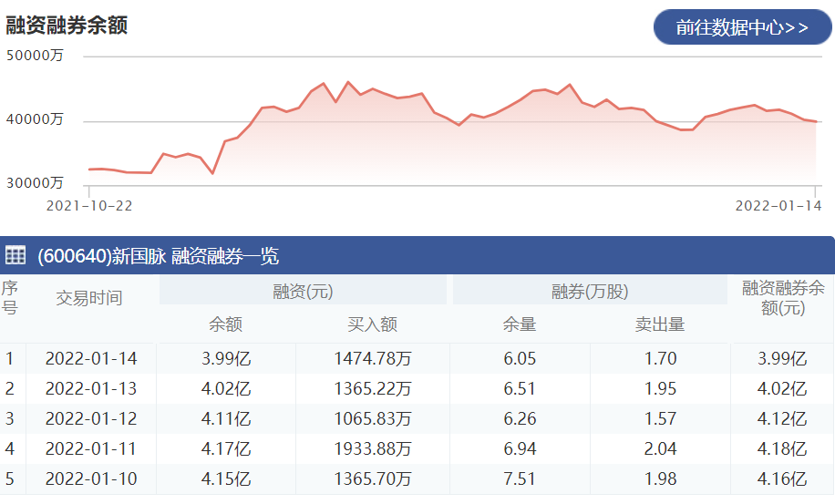Click the table grid icon beside (600640)新国脉
This screenshot has height=504, width=835.
[x=15, y=255]
